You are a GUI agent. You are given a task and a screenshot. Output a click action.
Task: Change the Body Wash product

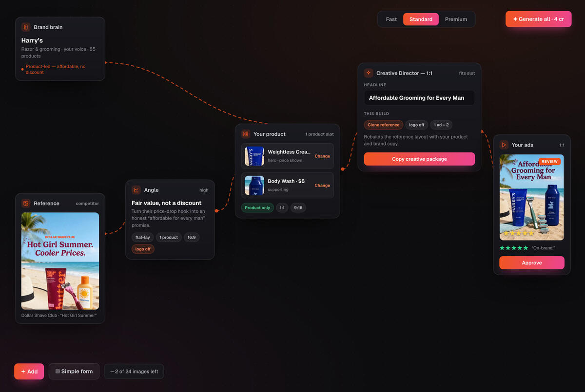[x=322, y=186]
